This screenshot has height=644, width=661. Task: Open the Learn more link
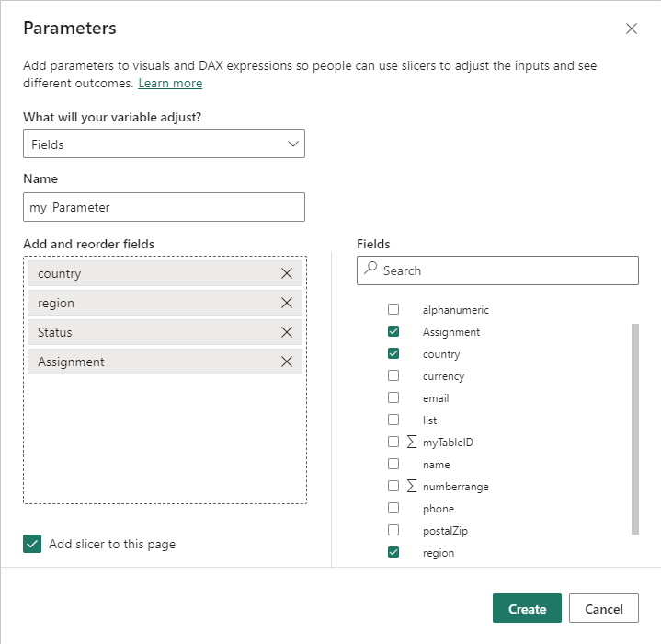(x=170, y=83)
